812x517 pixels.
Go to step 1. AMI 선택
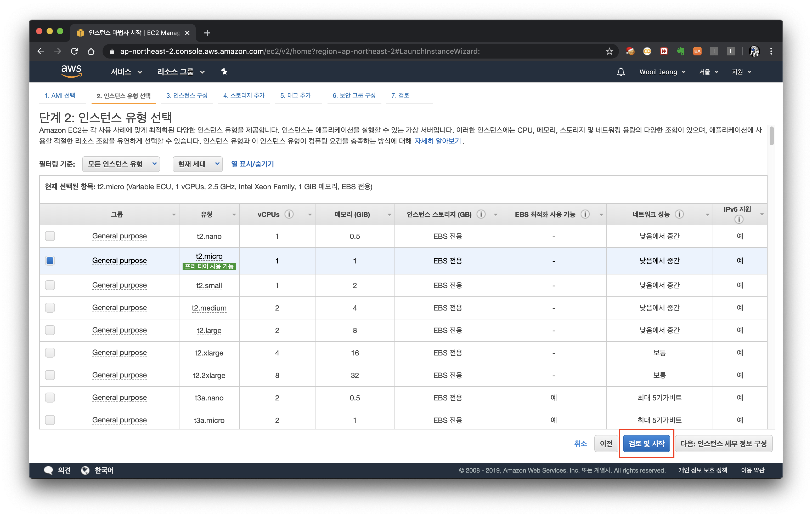(x=60, y=95)
